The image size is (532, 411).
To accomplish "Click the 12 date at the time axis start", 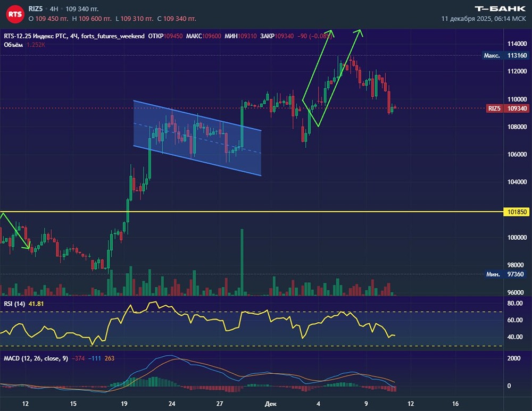I will point(25,404).
